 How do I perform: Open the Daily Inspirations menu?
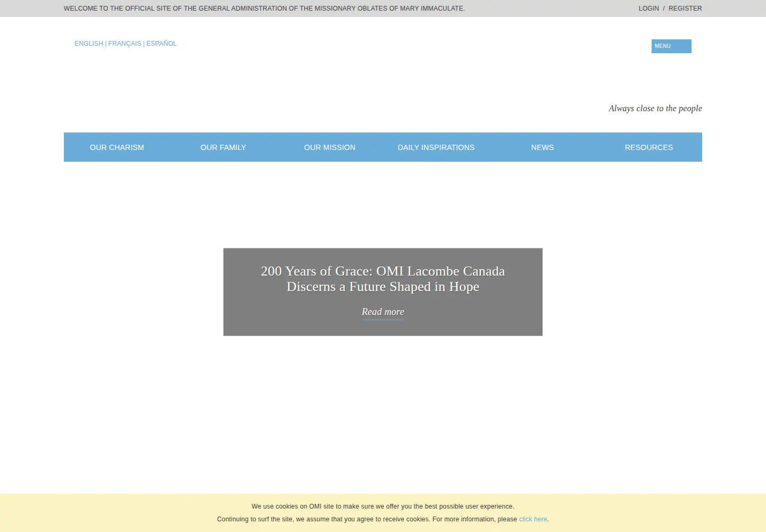[x=436, y=147]
